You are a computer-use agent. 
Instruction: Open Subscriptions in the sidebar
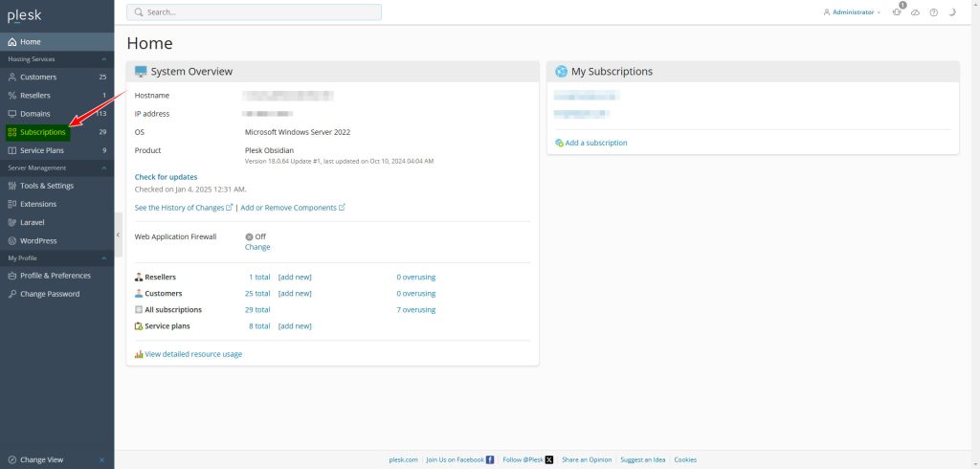42,132
